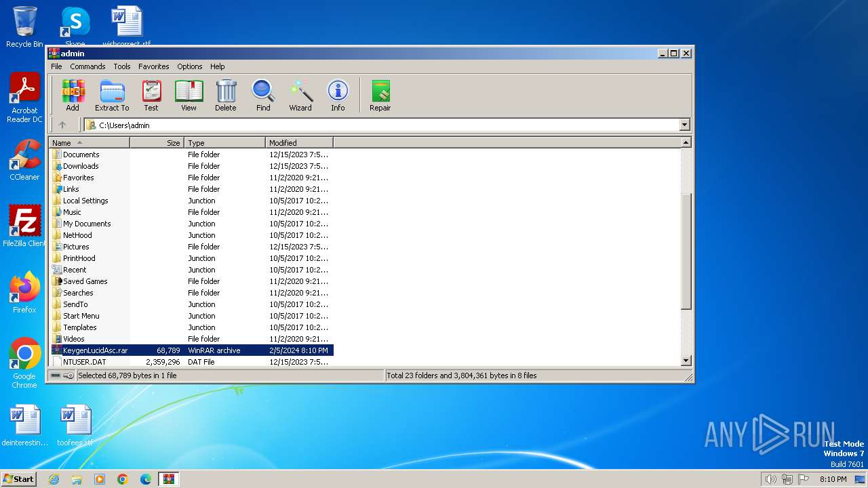Select the Videos folder row
This screenshot has width=868, height=488.
click(x=191, y=339)
